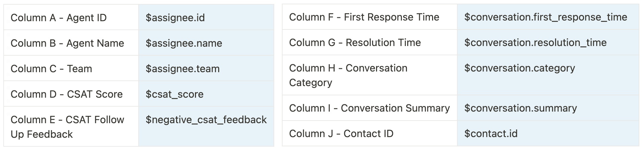
Task: Select the $csat_score variable cell
Action: point(174,94)
